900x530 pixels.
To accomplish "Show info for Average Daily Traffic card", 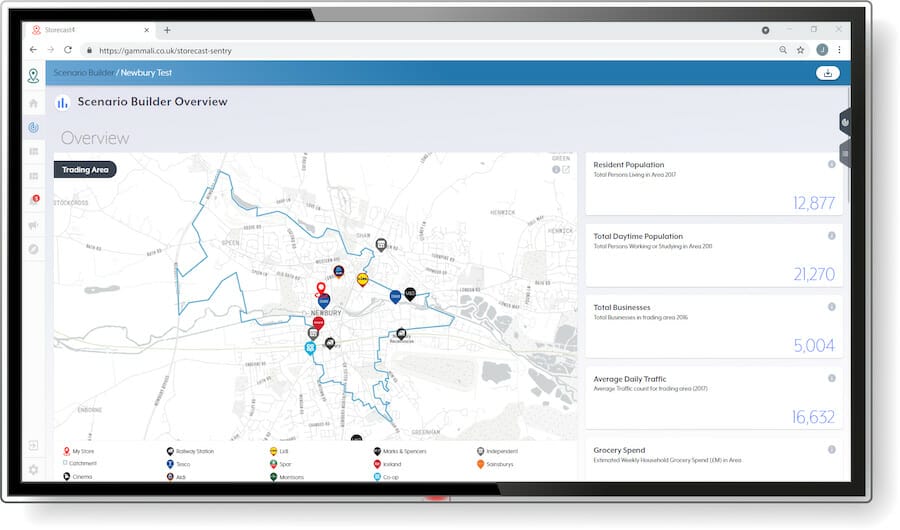I will (x=831, y=378).
